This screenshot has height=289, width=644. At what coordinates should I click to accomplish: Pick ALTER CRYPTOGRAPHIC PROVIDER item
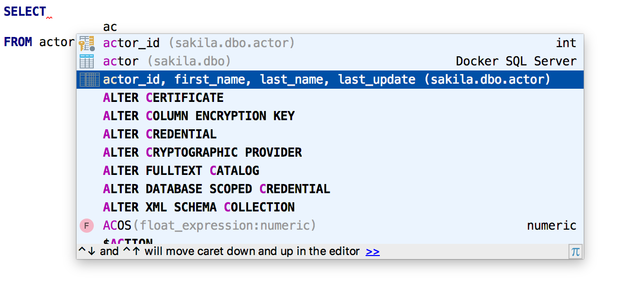pos(202,153)
